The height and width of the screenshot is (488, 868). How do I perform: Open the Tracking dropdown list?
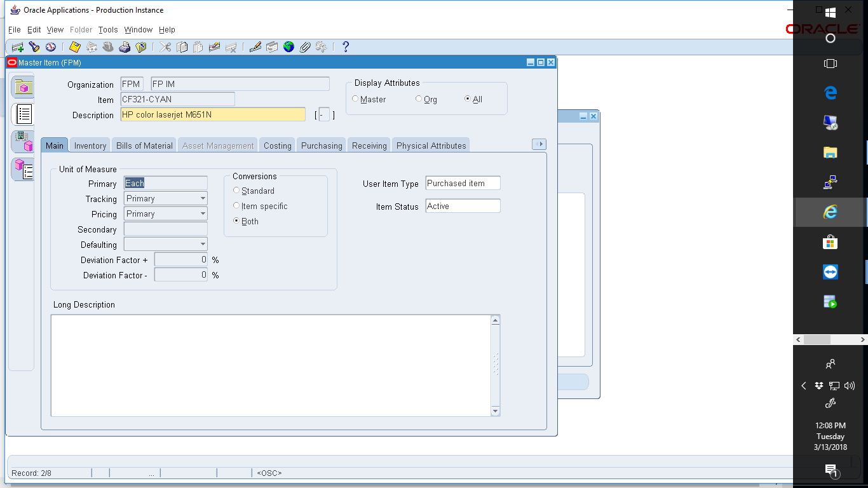click(202, 198)
